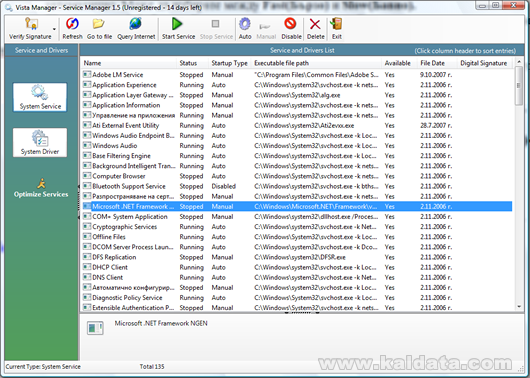Click the icon beside Offline Files

[x=87, y=237]
